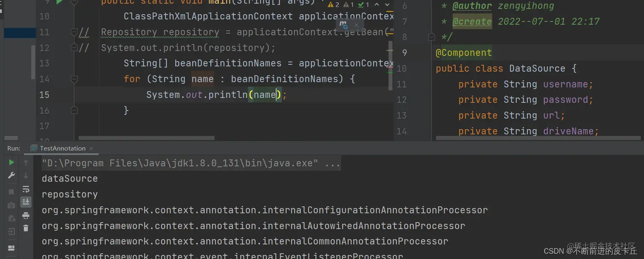Click fold end marker on line 16
The height and width of the screenshot is (259, 644).
[74, 111]
